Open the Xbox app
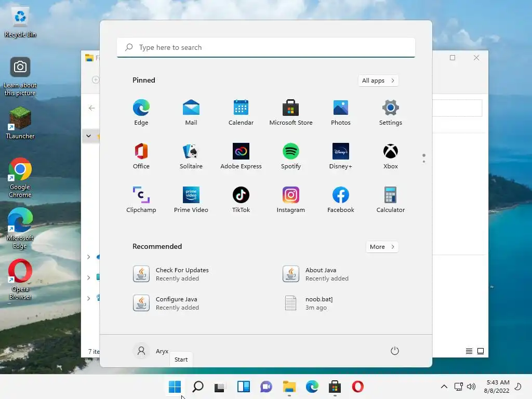The height and width of the screenshot is (399, 532). (391, 156)
